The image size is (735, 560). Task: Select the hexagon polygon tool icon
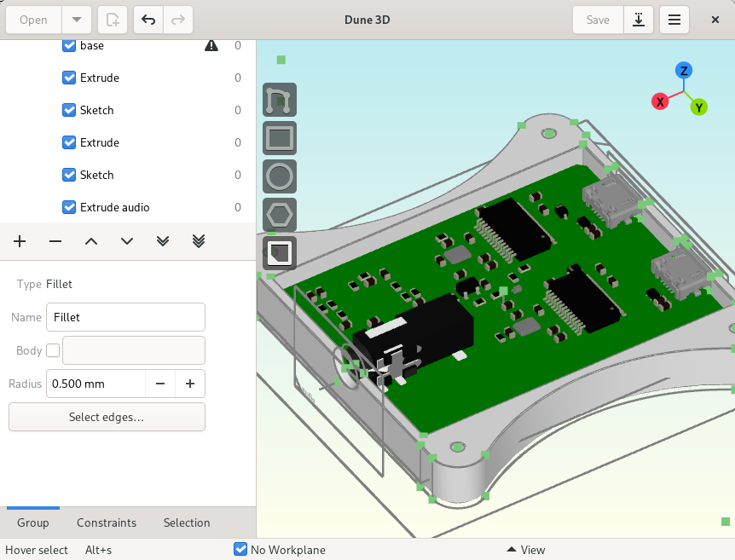coord(280,215)
